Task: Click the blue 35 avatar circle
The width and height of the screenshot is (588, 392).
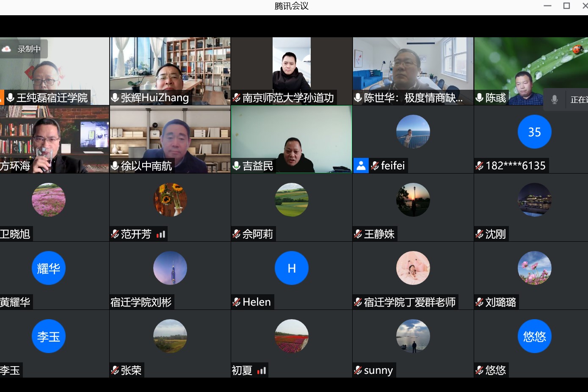Action: [534, 132]
